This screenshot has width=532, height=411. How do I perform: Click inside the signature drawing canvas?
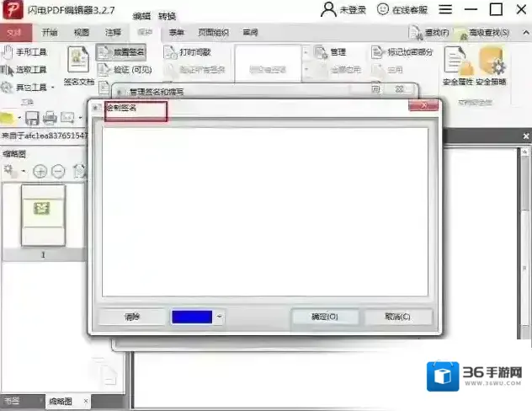click(x=265, y=211)
